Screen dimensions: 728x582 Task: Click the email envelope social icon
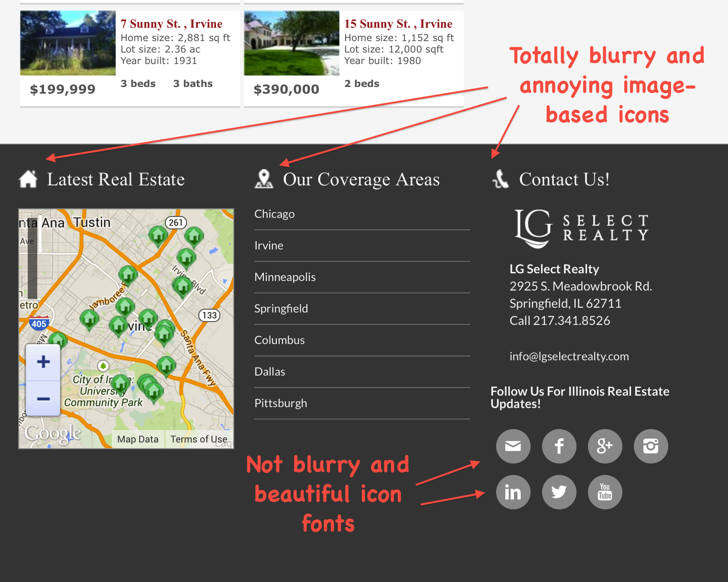pyautogui.click(x=513, y=446)
